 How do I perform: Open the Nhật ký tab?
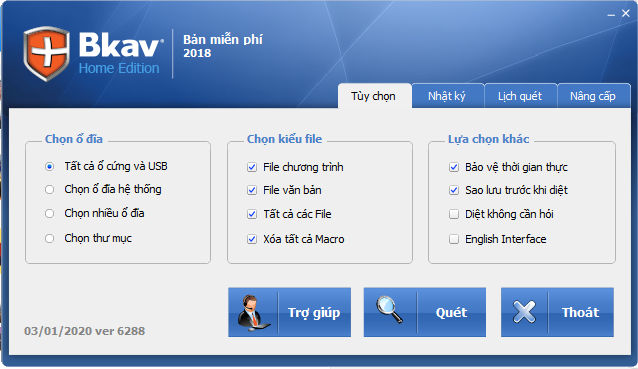click(x=448, y=96)
